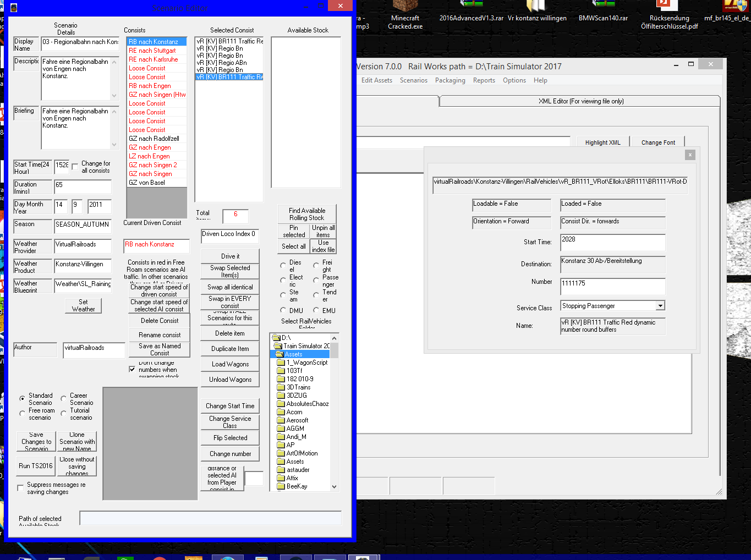Select the Electric rolling stock filter
This screenshot has height=560, width=751.
pyautogui.click(x=283, y=281)
